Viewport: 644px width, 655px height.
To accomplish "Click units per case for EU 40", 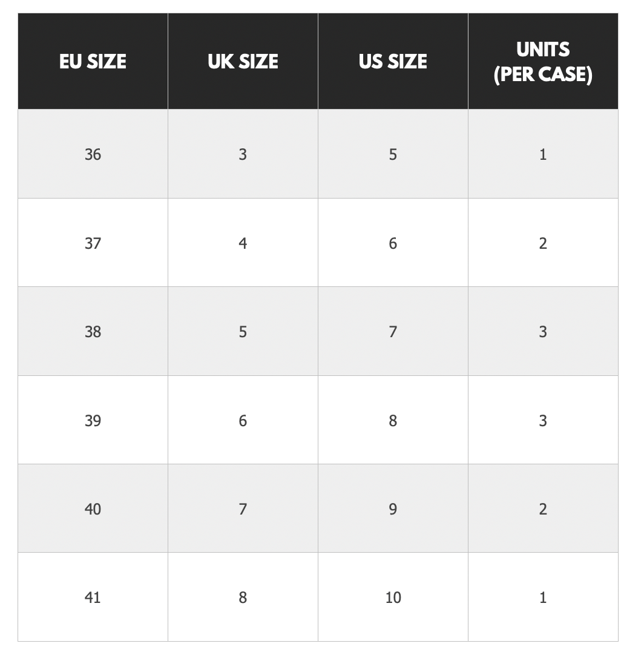I will 543,509.
